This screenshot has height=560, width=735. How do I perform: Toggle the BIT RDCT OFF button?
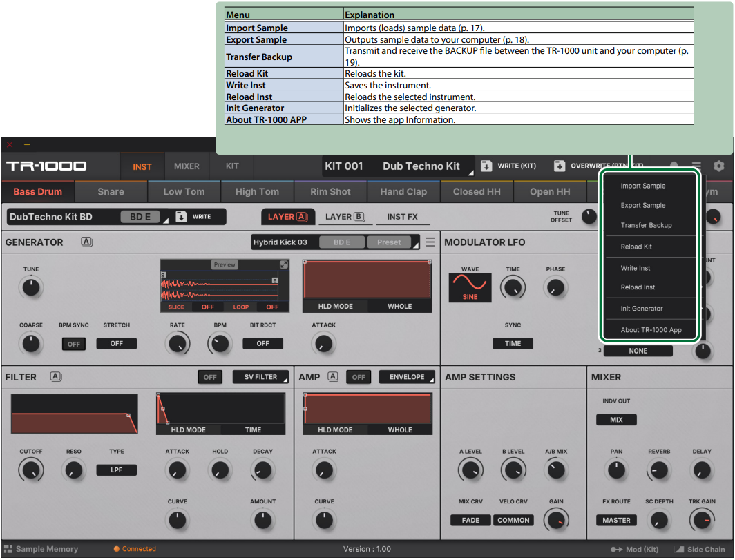coord(262,343)
